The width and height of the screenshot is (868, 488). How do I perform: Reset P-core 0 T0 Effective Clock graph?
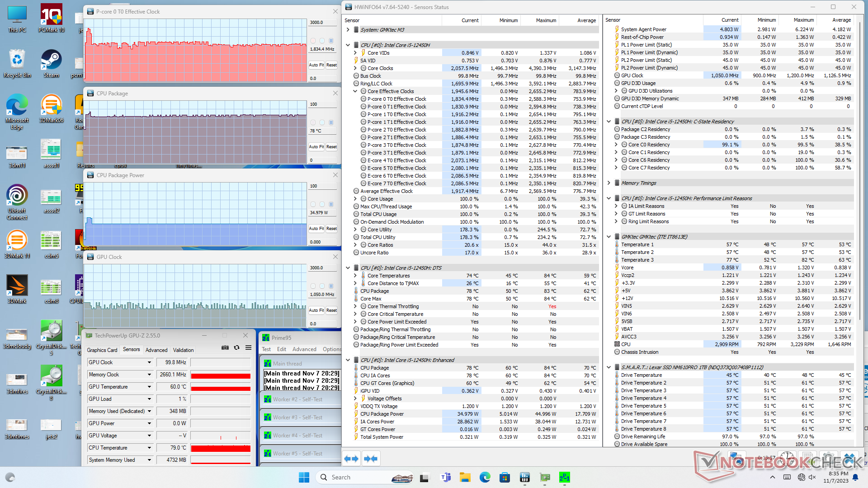pyautogui.click(x=331, y=65)
